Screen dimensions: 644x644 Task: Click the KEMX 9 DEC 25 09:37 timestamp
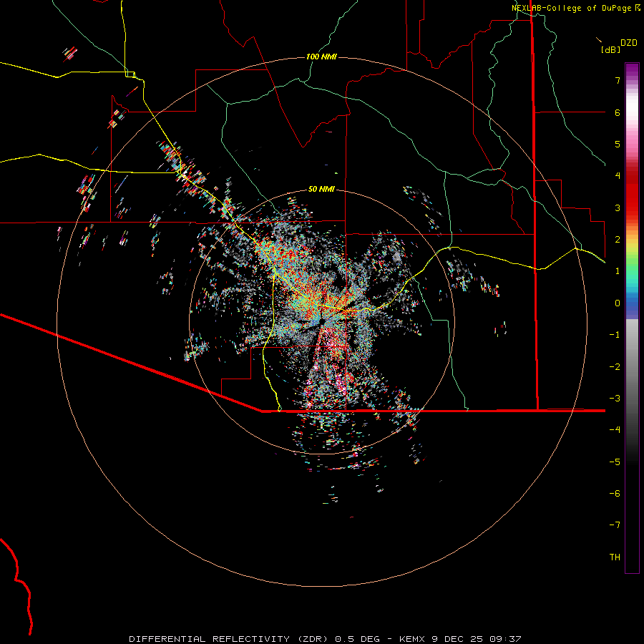(x=460, y=639)
